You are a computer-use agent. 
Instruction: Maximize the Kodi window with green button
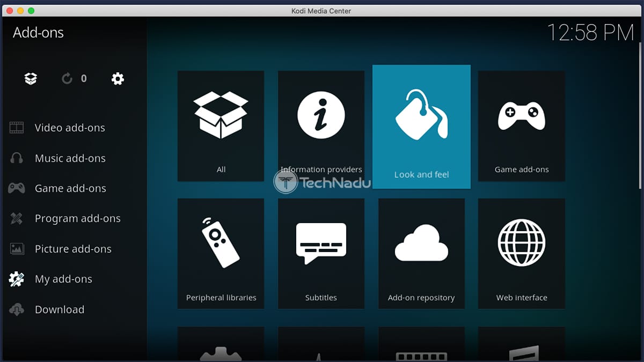pyautogui.click(x=31, y=11)
